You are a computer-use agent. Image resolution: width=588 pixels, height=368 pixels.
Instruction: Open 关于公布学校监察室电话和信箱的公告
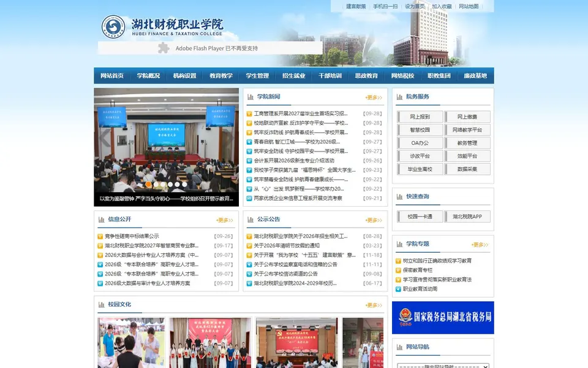[x=295, y=264]
